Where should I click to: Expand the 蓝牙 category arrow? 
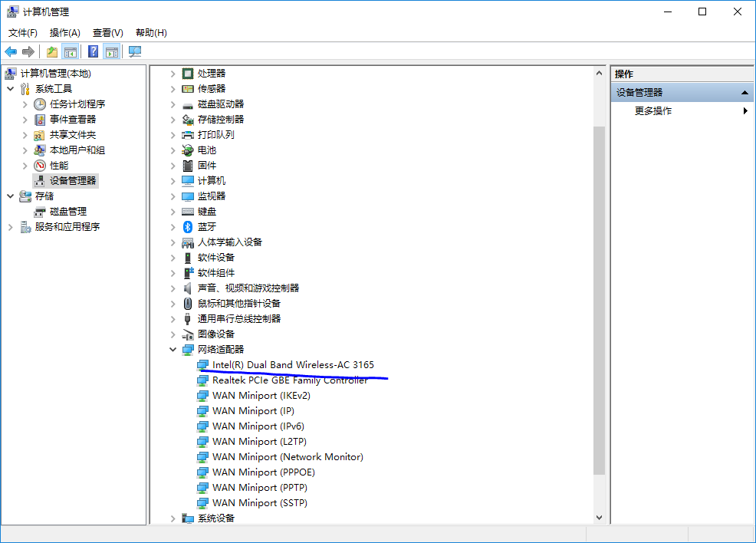point(173,227)
